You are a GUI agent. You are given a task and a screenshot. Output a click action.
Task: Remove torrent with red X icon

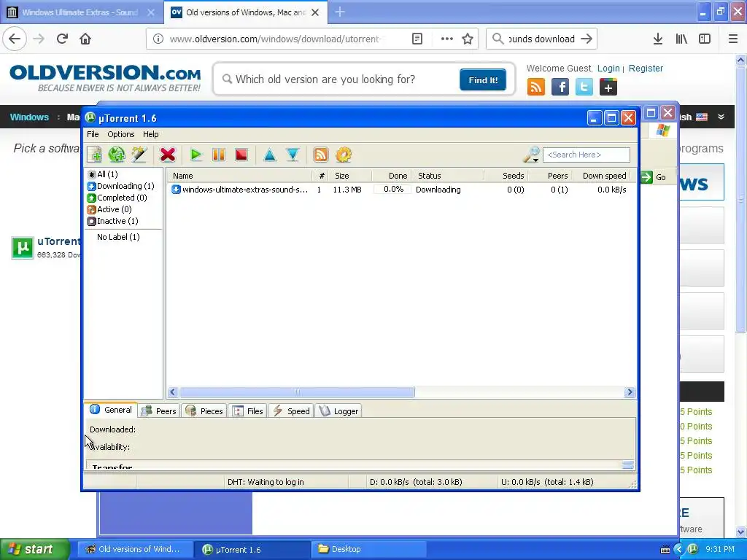coord(168,155)
